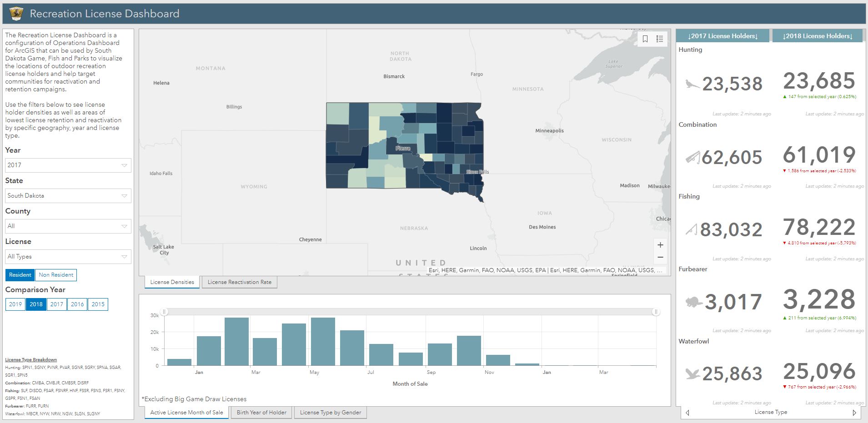Click the fishing rod Fishing icon
The image size is (868, 423).
(691, 229)
